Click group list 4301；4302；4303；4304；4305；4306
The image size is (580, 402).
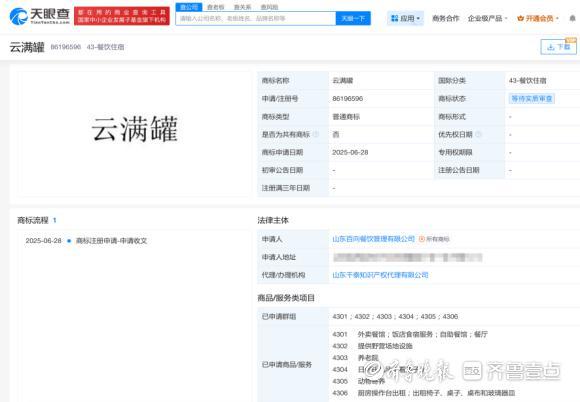point(395,316)
